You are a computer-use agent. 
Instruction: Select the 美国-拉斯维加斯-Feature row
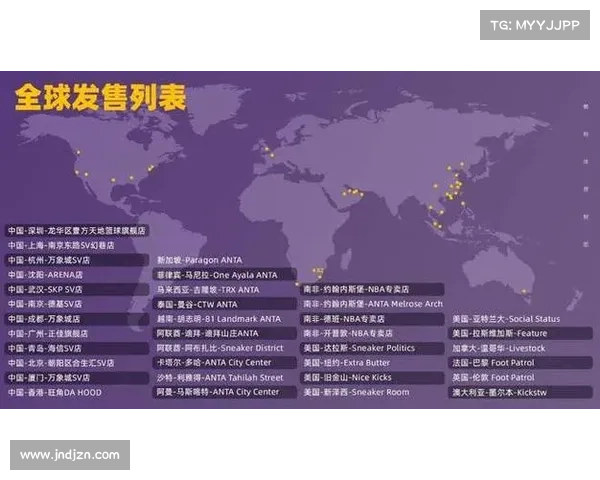click(520, 333)
